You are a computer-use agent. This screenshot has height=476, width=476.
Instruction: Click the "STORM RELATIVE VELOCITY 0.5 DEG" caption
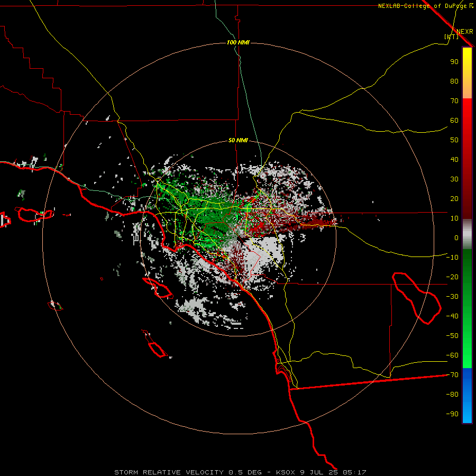click(188, 472)
